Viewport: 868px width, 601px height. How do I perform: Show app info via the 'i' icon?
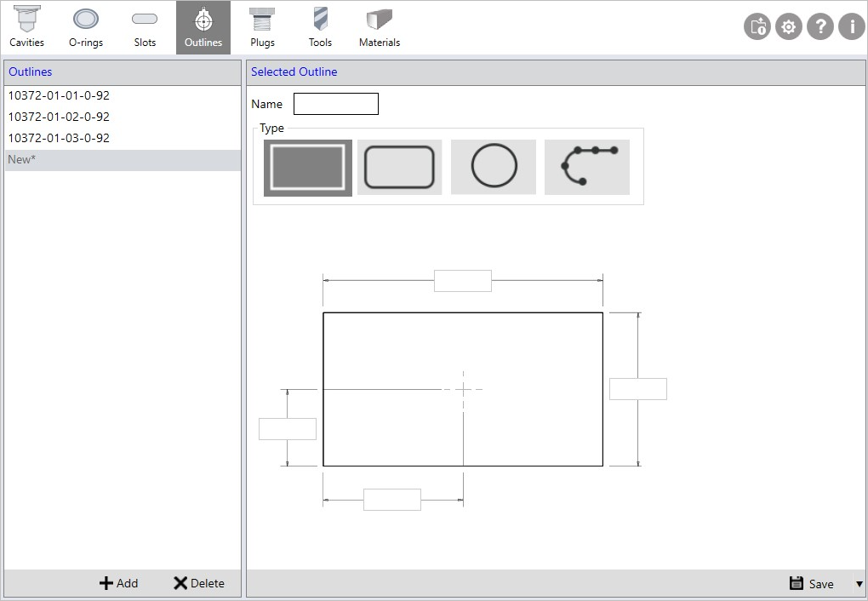coord(852,27)
